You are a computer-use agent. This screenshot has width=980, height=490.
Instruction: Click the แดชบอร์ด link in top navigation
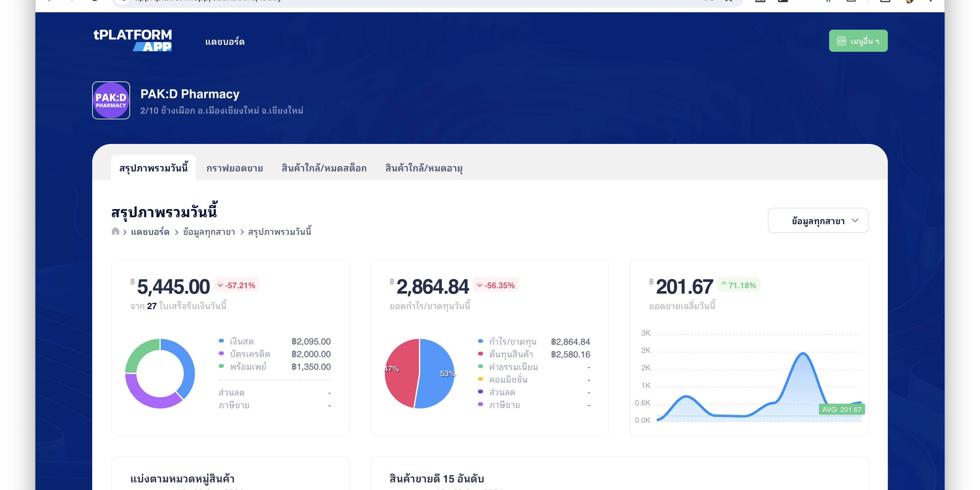224,41
